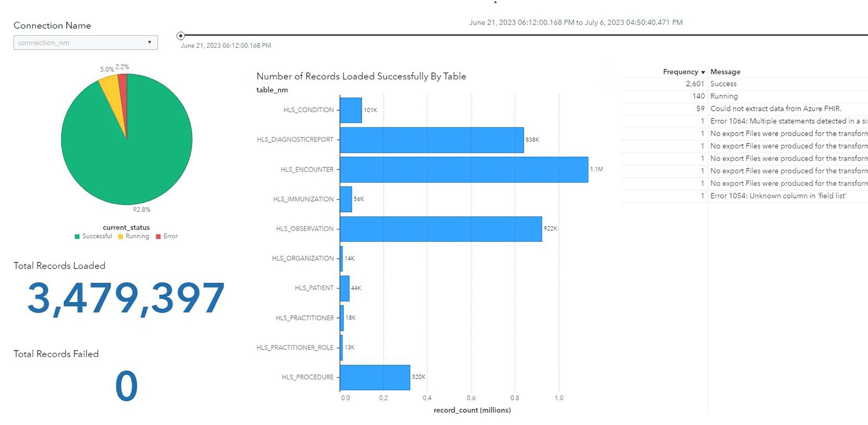Select the Success message row
The image size is (868, 425).
[744, 84]
